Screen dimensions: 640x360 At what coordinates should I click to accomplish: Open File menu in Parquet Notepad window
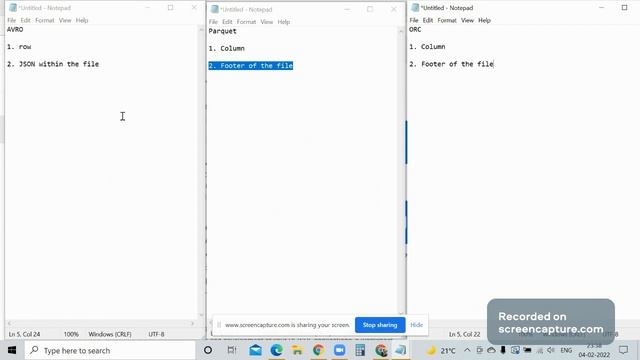(x=213, y=22)
